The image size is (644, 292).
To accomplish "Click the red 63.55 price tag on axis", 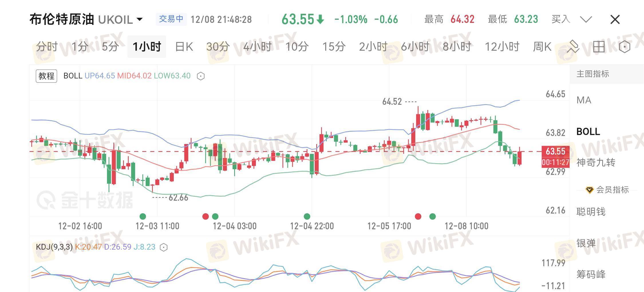I will coord(556,151).
